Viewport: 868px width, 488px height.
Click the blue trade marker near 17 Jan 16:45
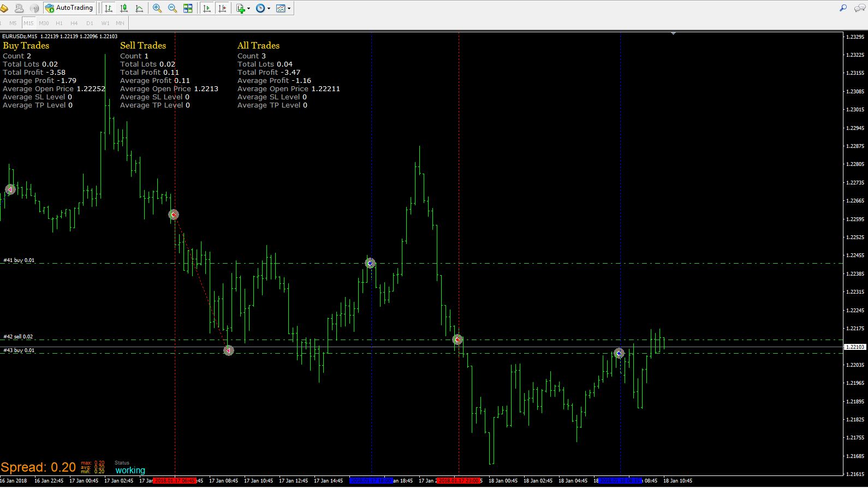[x=370, y=263]
